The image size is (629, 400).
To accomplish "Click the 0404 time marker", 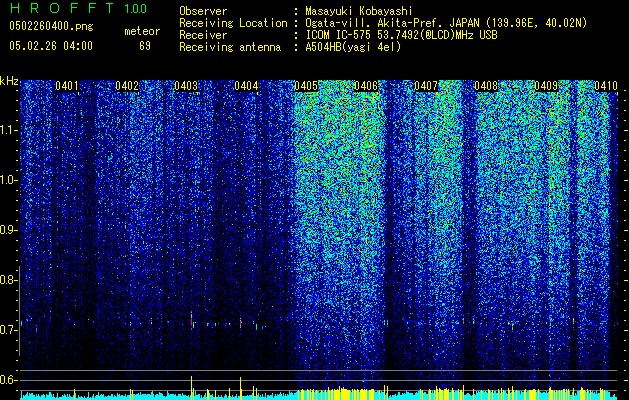I will (x=246, y=86).
